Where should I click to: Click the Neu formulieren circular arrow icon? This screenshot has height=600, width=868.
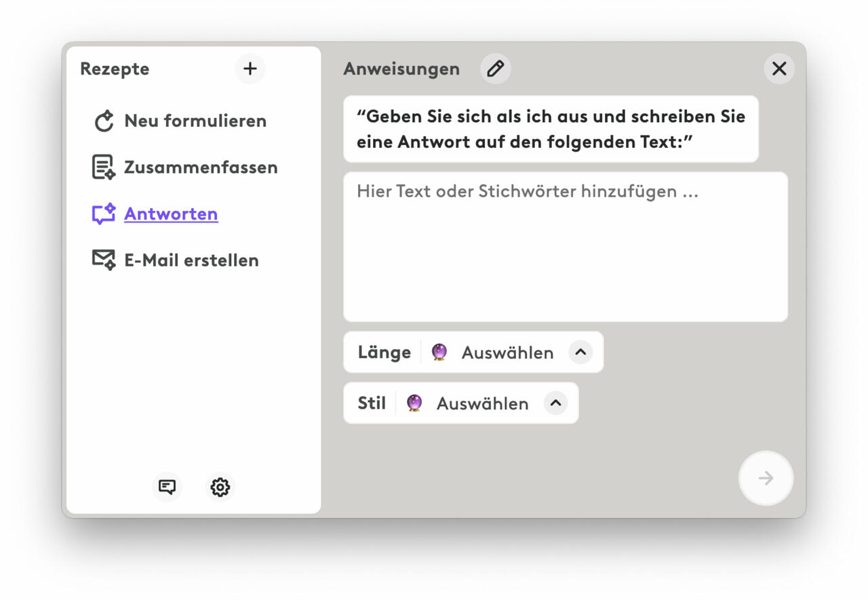click(x=104, y=121)
